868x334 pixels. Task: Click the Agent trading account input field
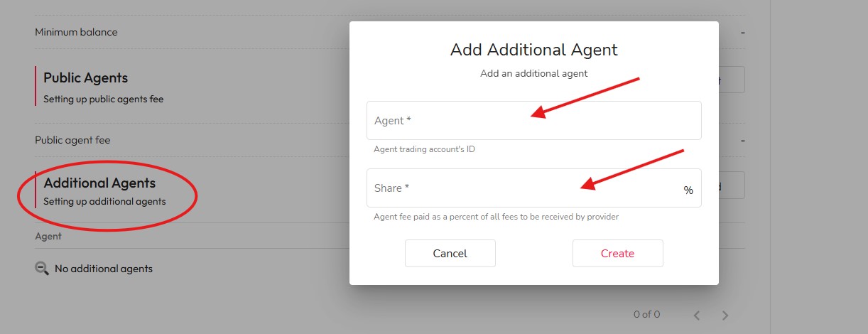[x=533, y=121]
